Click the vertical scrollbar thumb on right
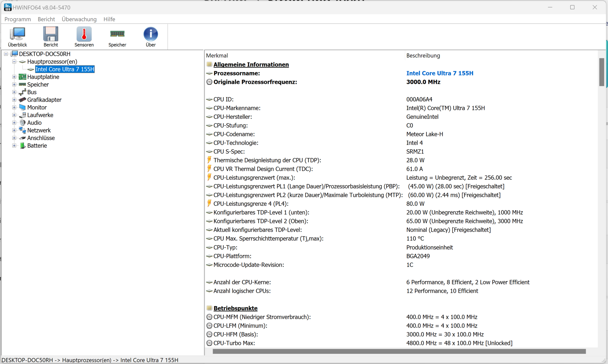 coord(601,72)
